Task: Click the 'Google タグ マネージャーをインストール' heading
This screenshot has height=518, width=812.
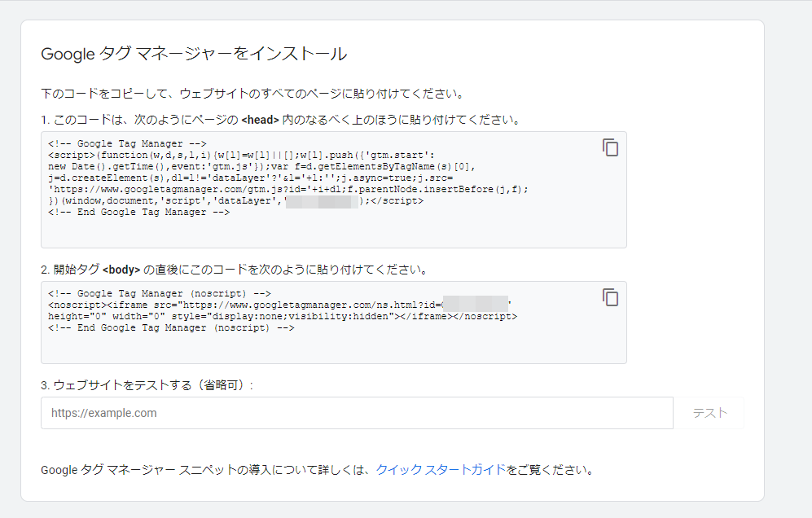Action: [194, 55]
